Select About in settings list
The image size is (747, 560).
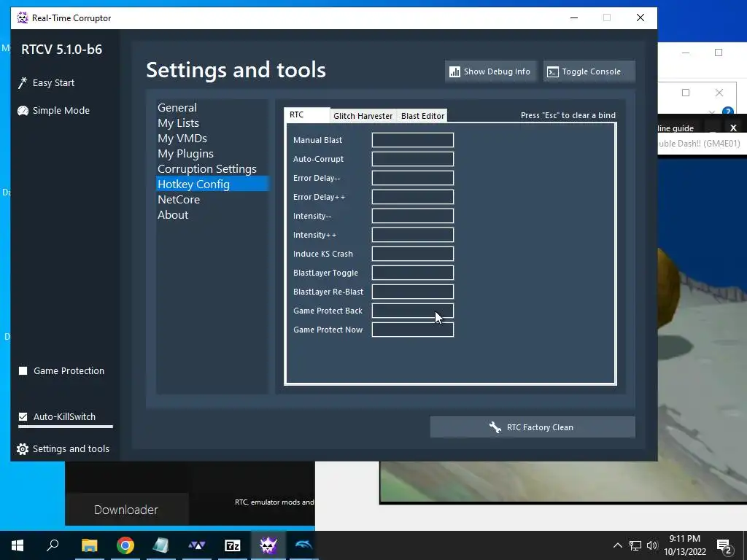(212, 215)
